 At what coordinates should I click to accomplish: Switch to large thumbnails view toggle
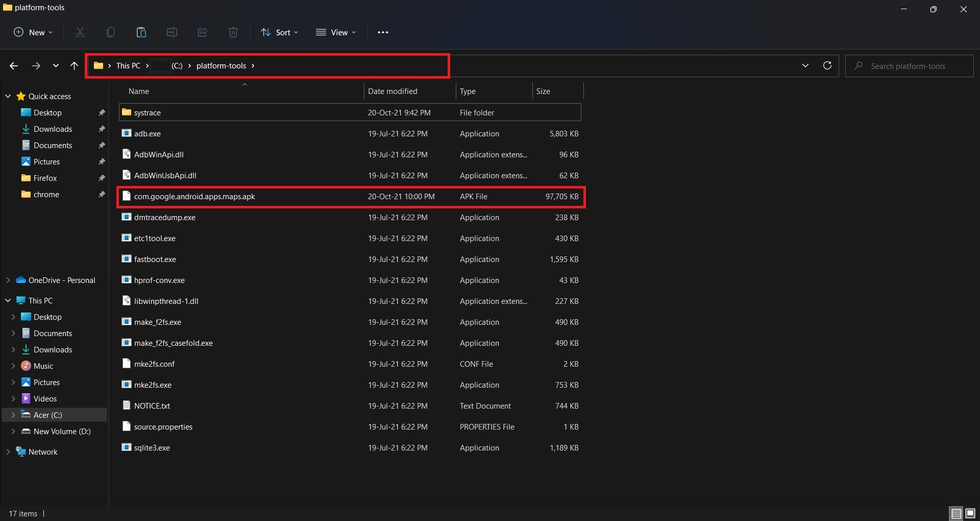pyautogui.click(x=970, y=513)
